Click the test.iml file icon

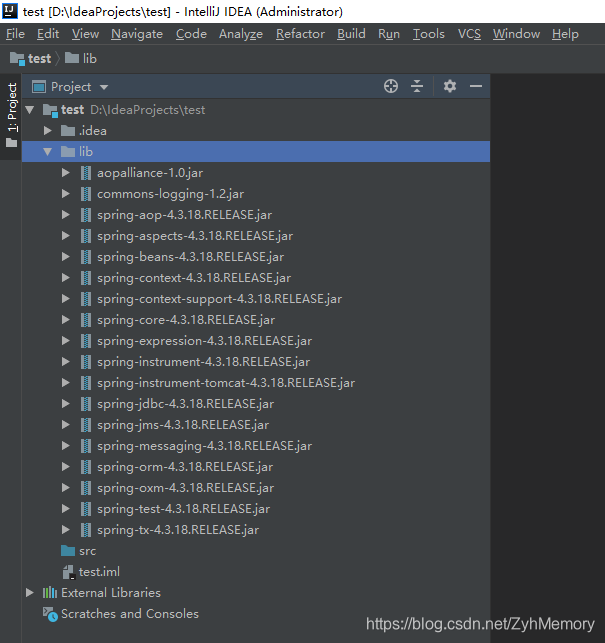(x=68, y=572)
